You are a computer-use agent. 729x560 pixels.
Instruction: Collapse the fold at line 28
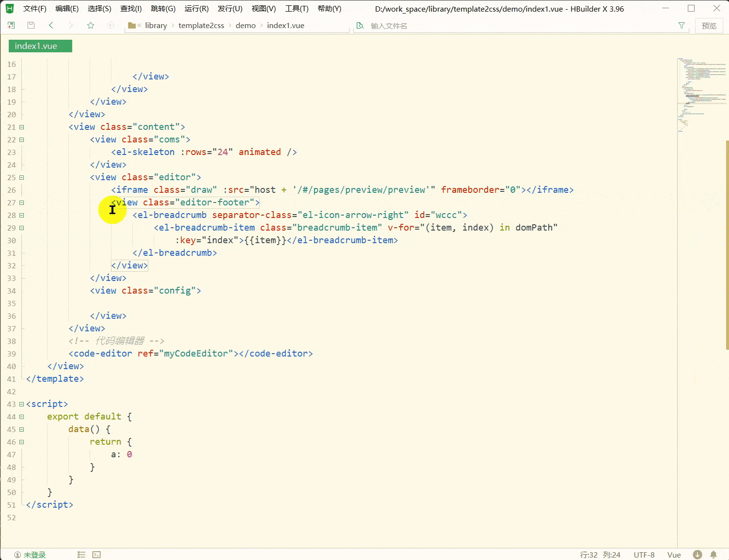point(21,215)
